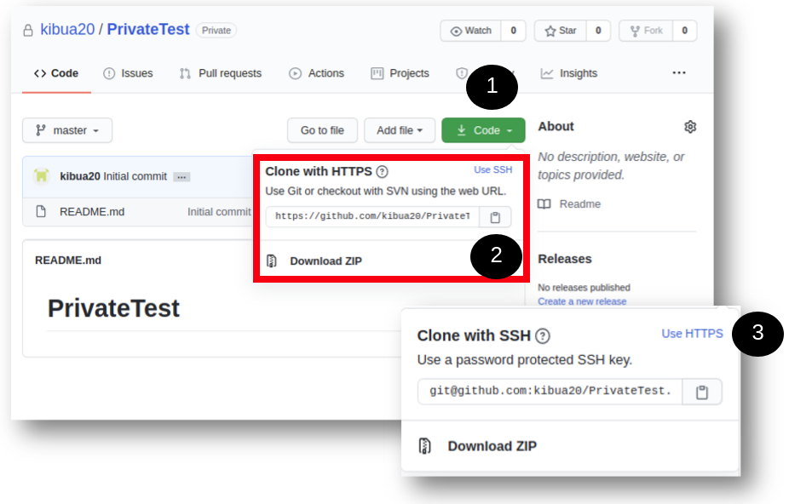The height and width of the screenshot is (504, 812).
Task: Click the kibua20 avatar in commit row
Action: [42, 176]
